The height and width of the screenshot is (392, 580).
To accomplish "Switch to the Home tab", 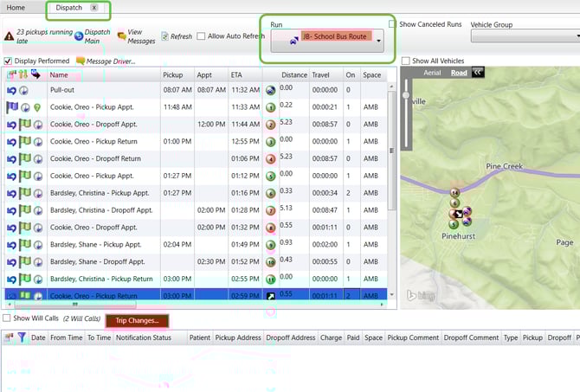I will (x=16, y=8).
